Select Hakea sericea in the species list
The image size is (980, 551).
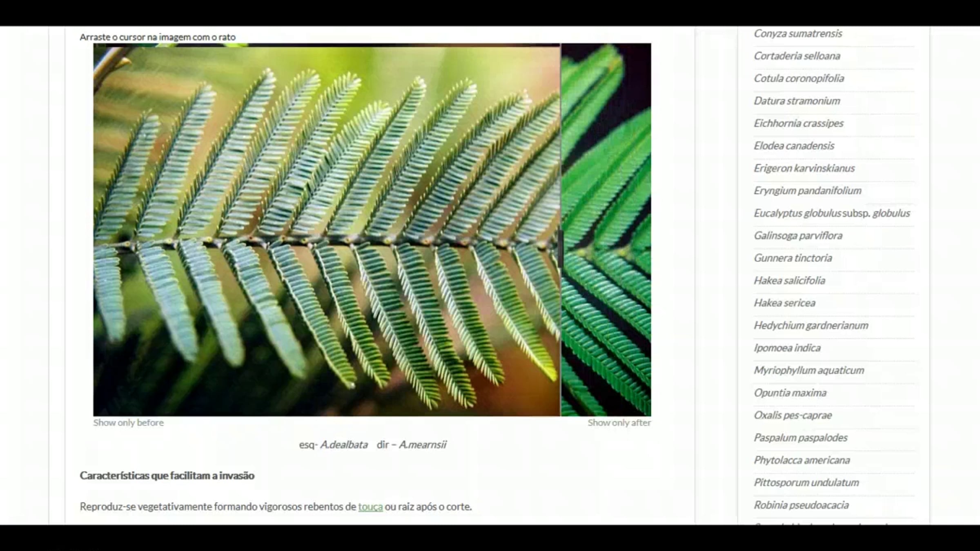coord(784,303)
